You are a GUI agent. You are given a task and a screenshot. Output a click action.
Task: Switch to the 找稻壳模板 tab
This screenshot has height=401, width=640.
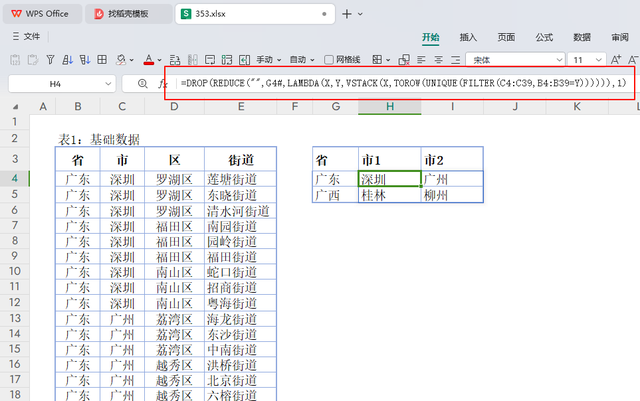(x=128, y=14)
